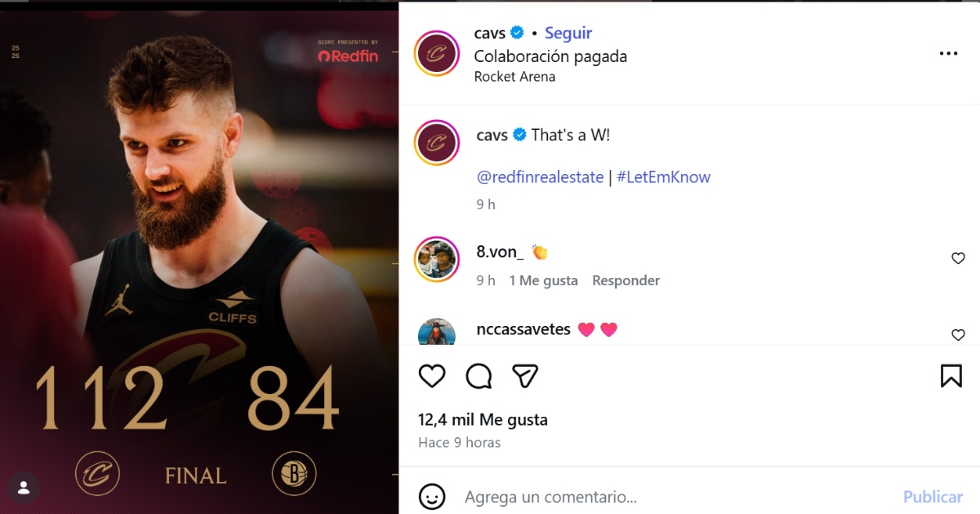Like the comment by nccassavetes
The width and height of the screenshot is (980, 514).
coord(958,335)
